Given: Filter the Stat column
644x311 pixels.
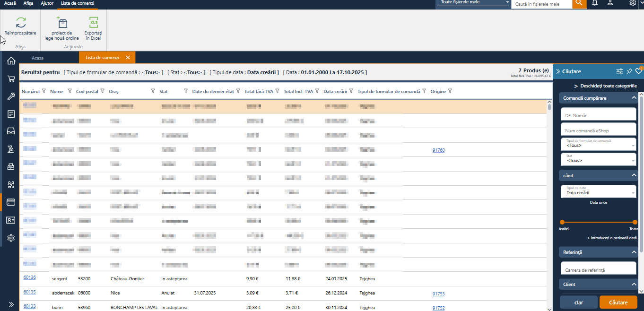Looking at the screenshot, I should click(x=185, y=91).
